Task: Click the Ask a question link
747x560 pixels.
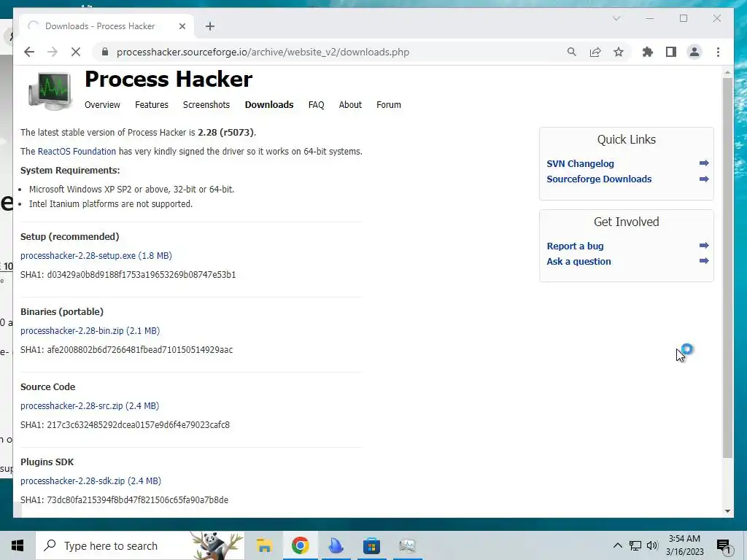Action: (578, 262)
